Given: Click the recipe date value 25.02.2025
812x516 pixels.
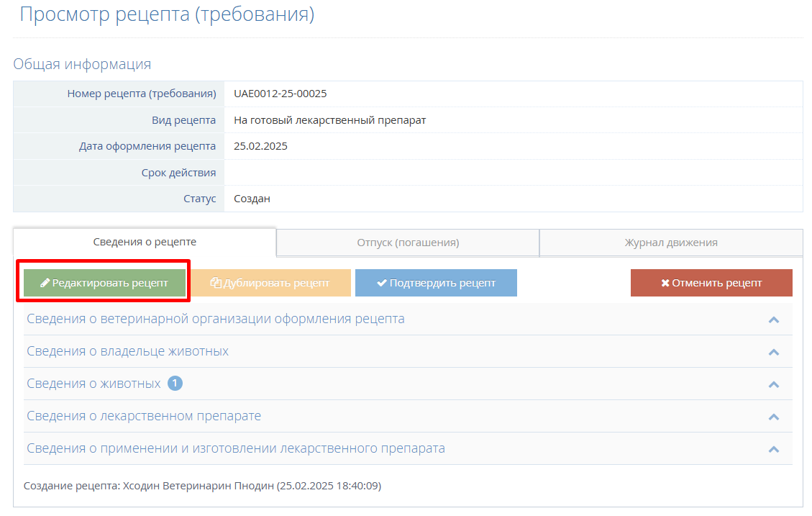Looking at the screenshot, I should [x=260, y=146].
